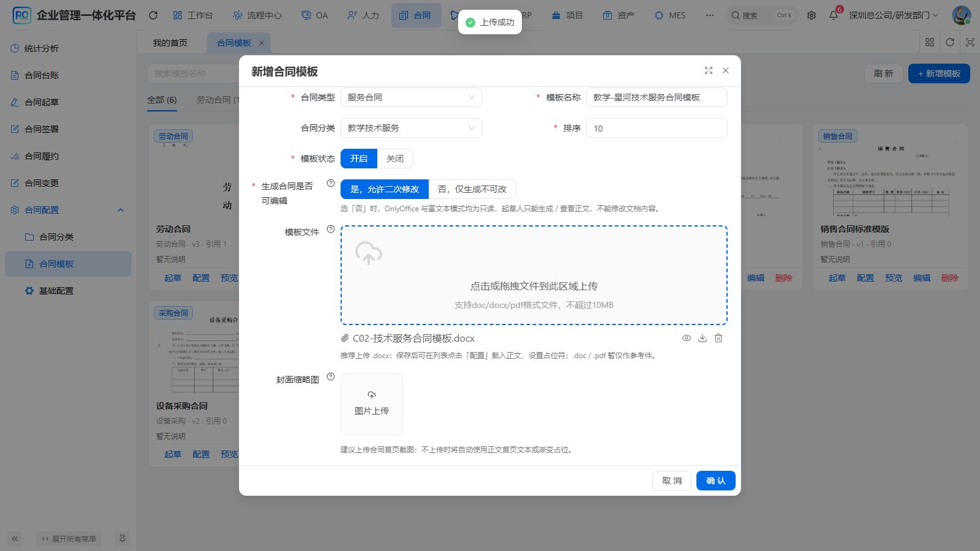Click the 排序 input field

pos(657,128)
